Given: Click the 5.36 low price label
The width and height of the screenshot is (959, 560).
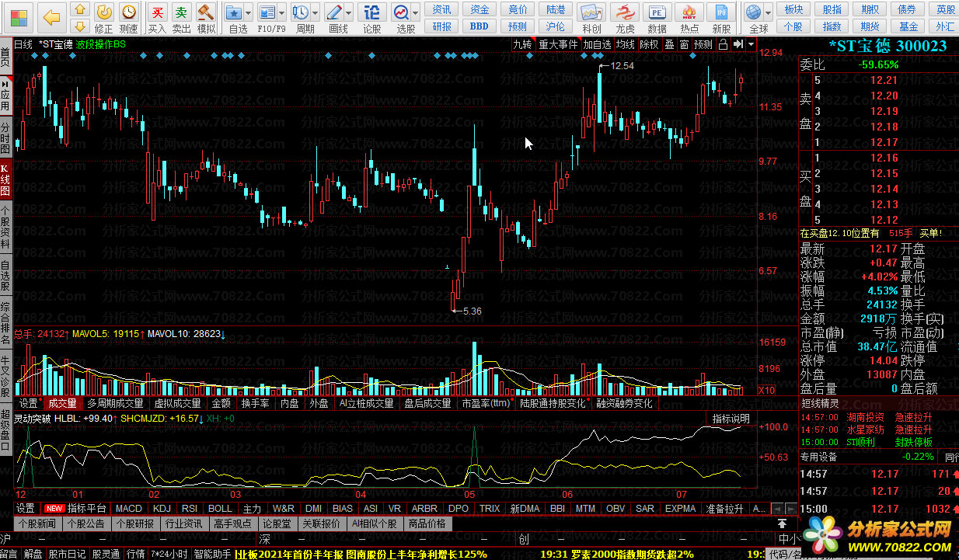Looking at the screenshot, I should click(472, 311).
